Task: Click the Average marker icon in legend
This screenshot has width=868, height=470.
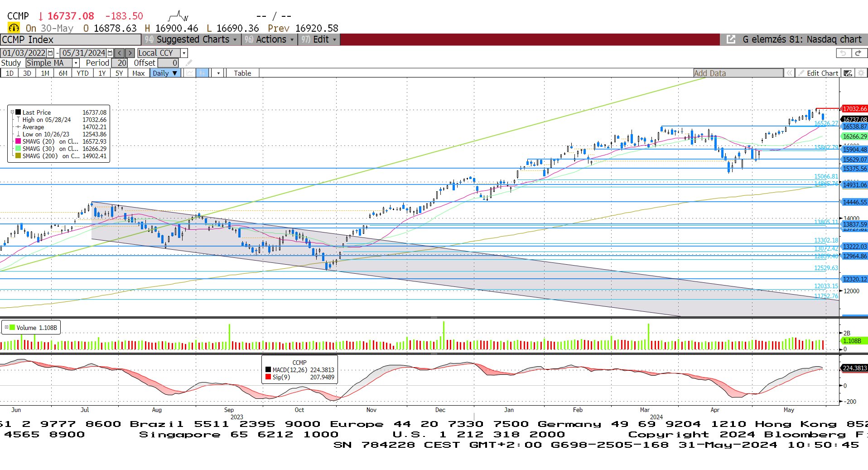Action: click(x=18, y=127)
